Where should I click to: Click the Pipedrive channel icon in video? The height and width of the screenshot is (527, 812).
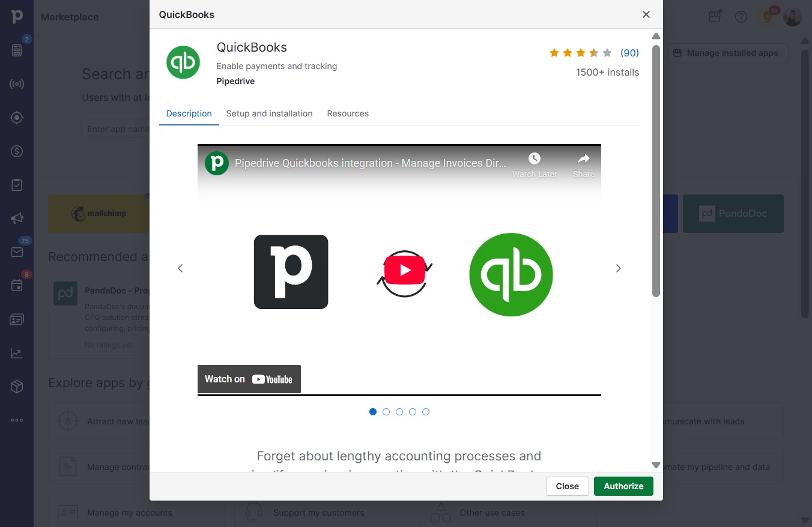pos(217,163)
